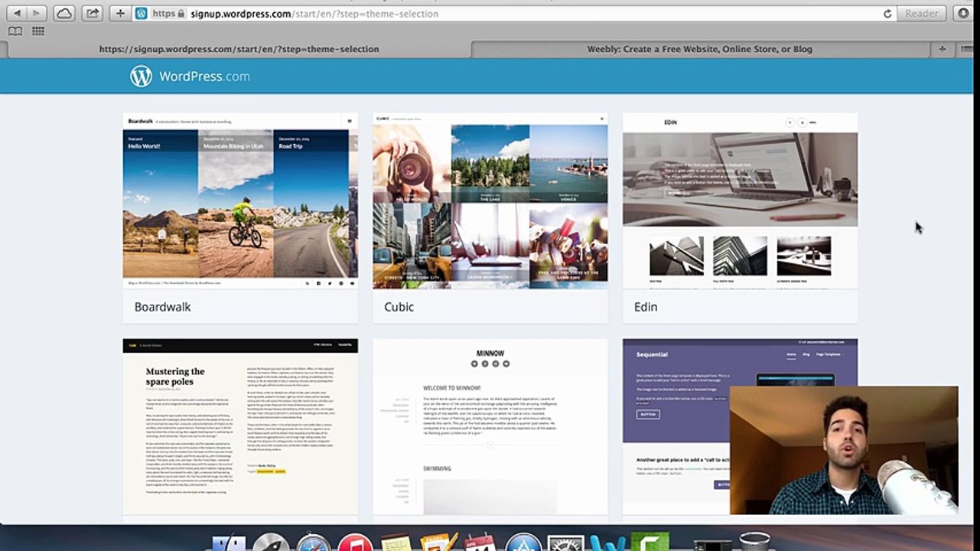
Task: Open the yellow Notes icon in Dock
Action: [x=396, y=543]
